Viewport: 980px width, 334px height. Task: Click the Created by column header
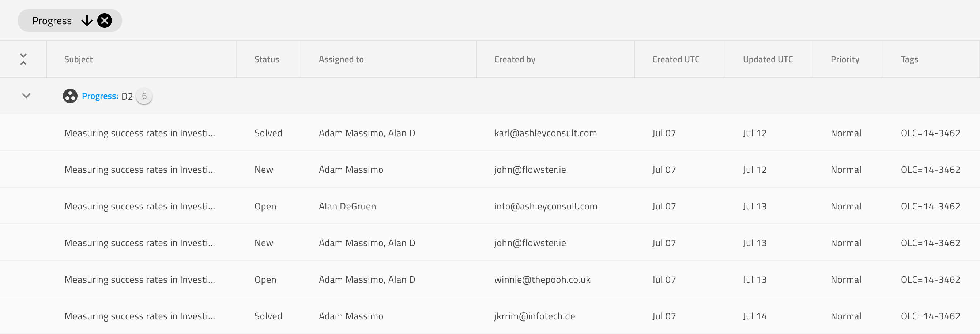point(514,59)
